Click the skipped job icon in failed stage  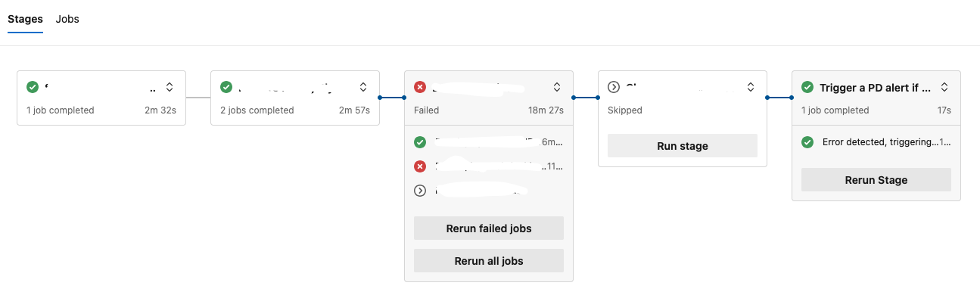(420, 191)
